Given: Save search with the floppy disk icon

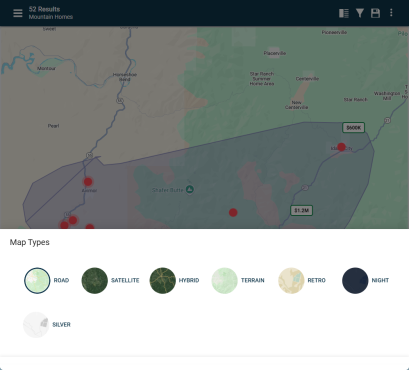Looking at the screenshot, I should 375,13.
